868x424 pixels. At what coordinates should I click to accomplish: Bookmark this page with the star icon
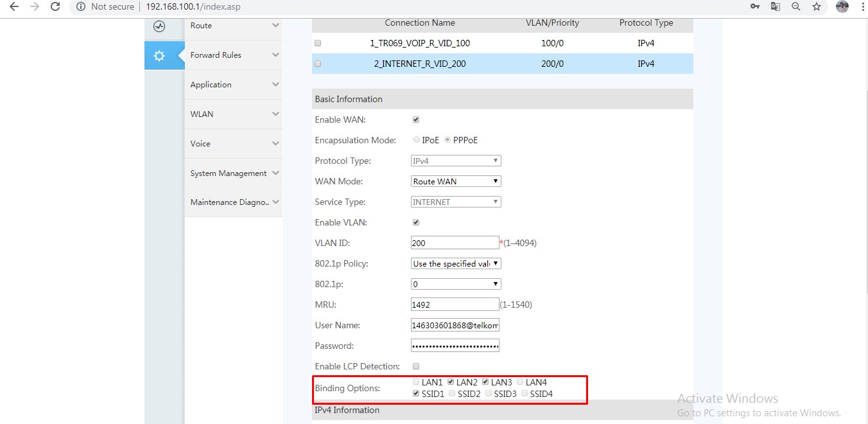pyautogui.click(x=817, y=6)
